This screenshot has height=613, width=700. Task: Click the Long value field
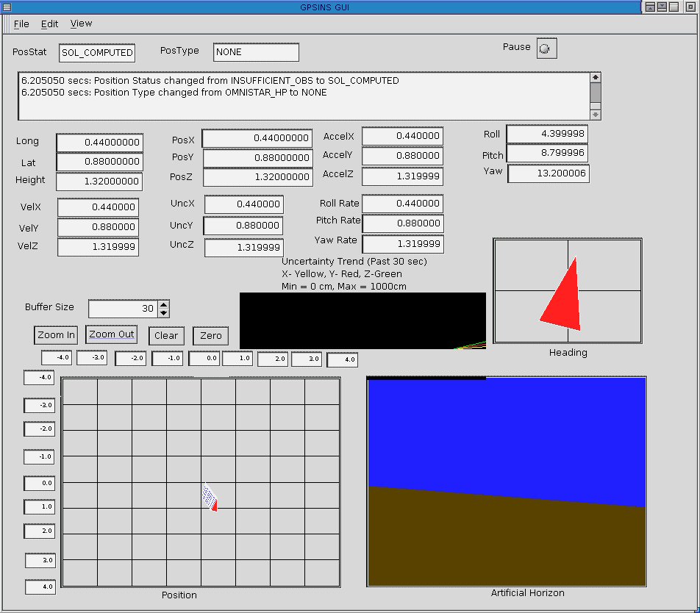[x=100, y=143]
